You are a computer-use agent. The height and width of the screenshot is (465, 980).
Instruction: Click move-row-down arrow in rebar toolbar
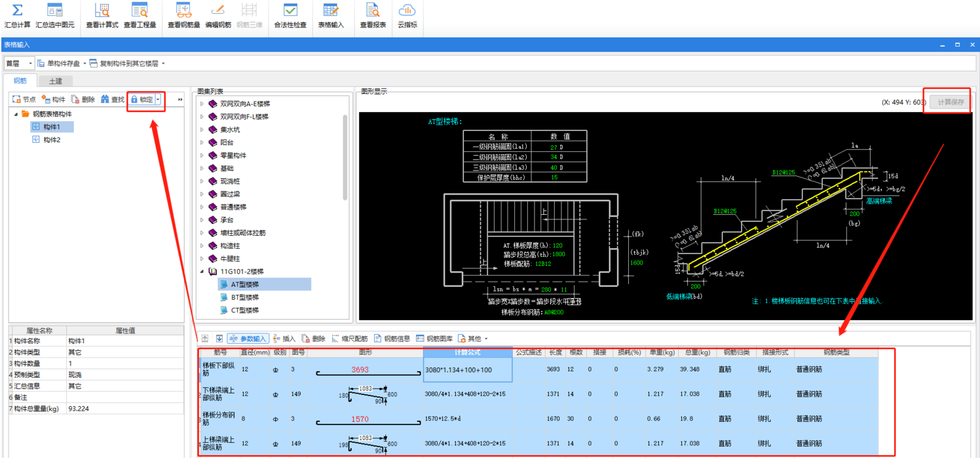[219, 339]
